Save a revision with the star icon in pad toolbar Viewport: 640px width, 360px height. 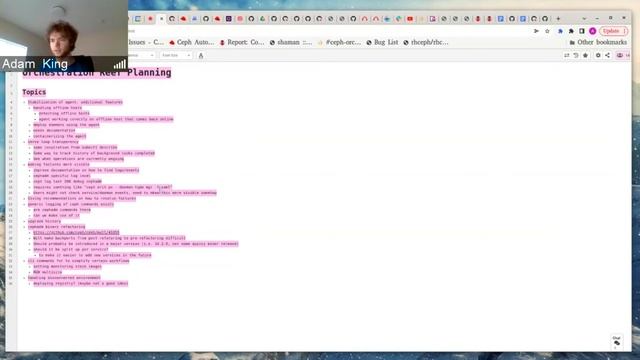[586, 55]
